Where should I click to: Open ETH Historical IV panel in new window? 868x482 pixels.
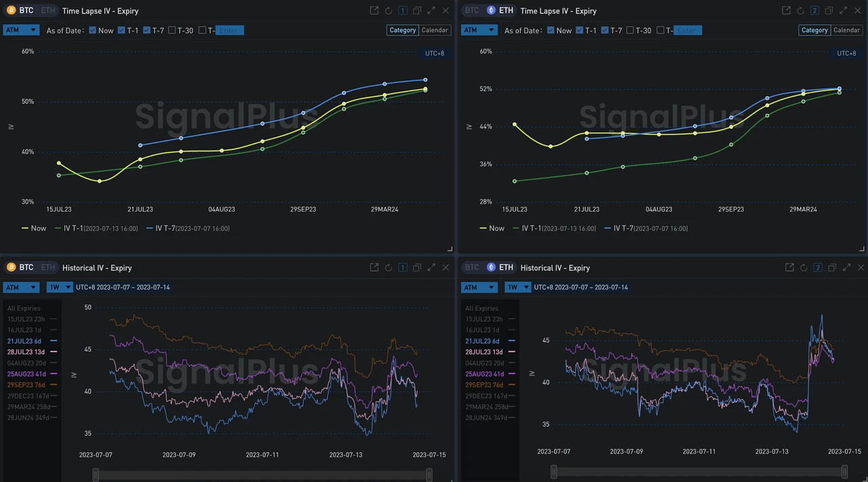pyautogui.click(x=789, y=268)
